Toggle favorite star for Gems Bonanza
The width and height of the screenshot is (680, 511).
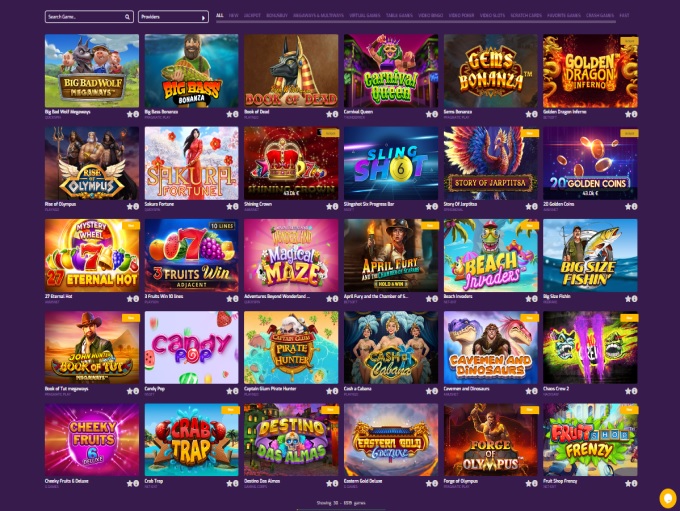click(528, 114)
